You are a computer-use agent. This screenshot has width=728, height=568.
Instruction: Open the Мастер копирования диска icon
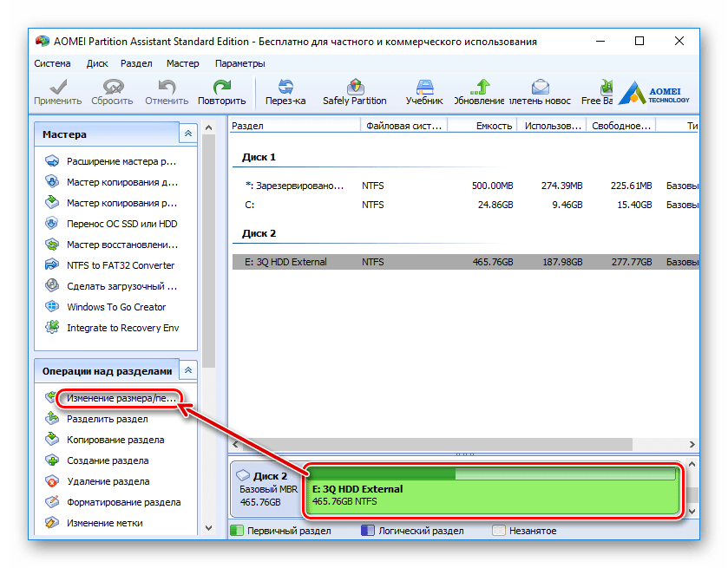(x=52, y=181)
